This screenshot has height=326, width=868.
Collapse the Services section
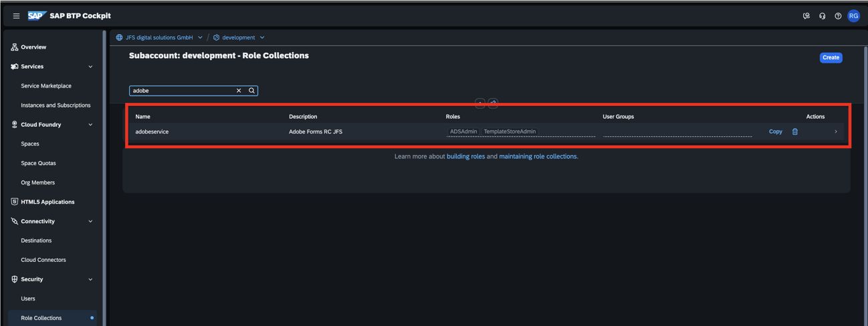90,67
